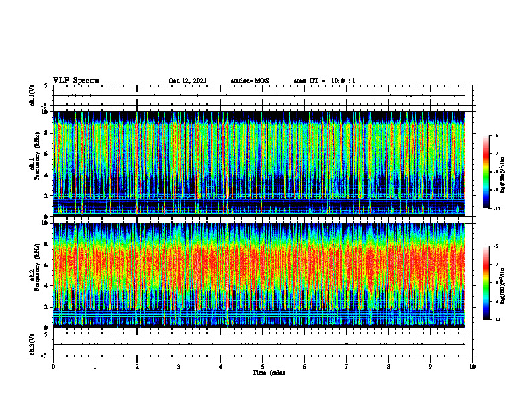Click time axis tick label "8"
Image resolution: width=532 pixels, height=411 pixels.
point(388,367)
